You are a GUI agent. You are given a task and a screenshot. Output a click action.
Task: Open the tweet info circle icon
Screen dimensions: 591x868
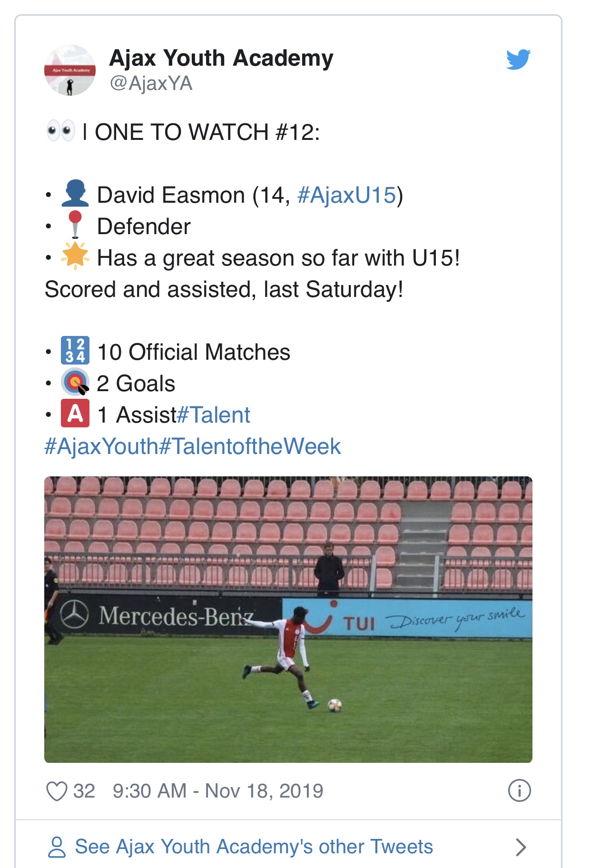(519, 791)
